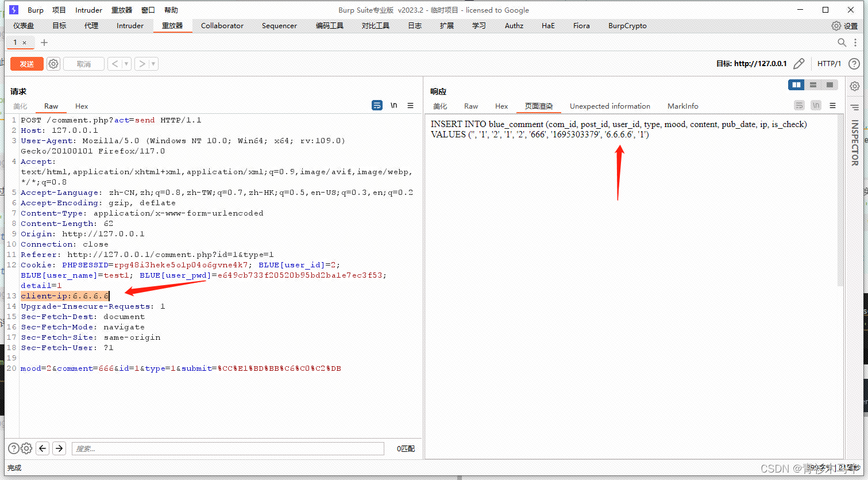Open the request pane hamburger menu
Viewport: 868px width, 480px height.
(410, 105)
